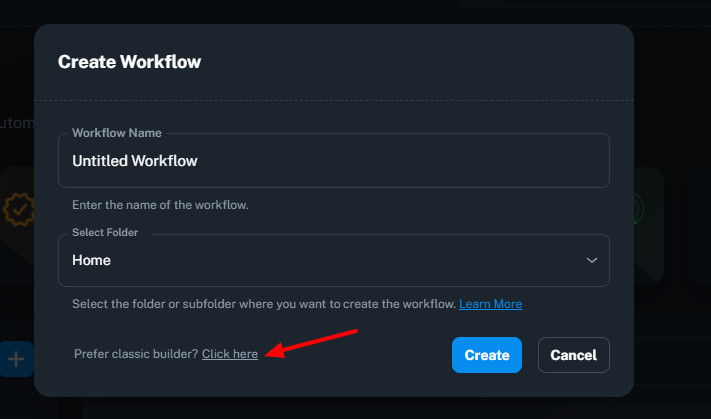The width and height of the screenshot is (711, 419).
Task: Click the blue plus icon behind the dialog
Action: pos(16,359)
